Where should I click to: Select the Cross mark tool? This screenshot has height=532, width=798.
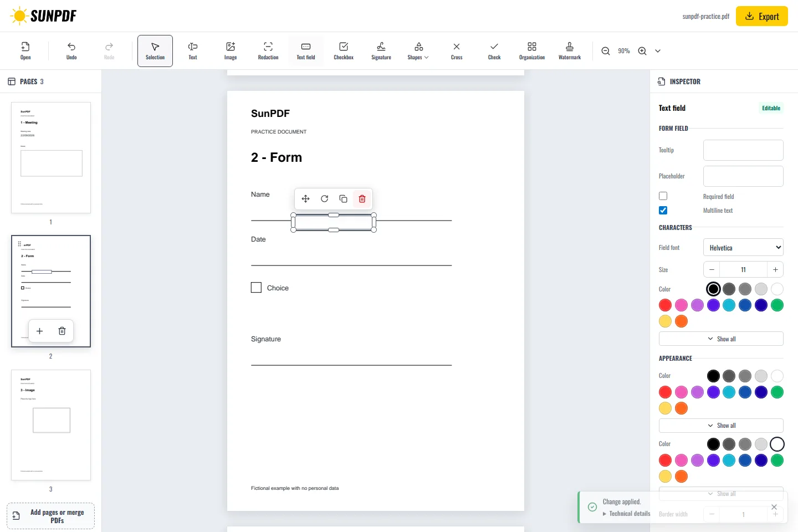457,51
